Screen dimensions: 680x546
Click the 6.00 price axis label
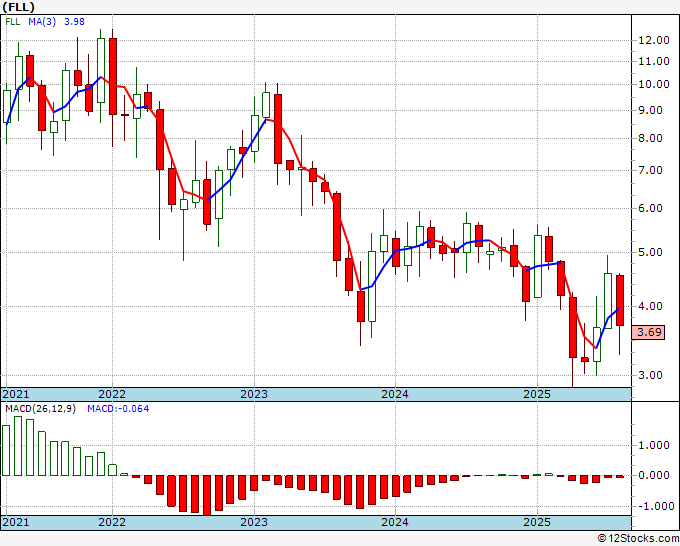[651, 208]
